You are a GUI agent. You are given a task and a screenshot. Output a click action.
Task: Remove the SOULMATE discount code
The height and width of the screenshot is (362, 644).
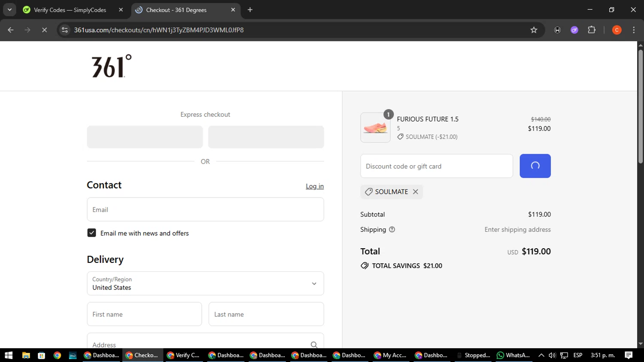pyautogui.click(x=415, y=192)
